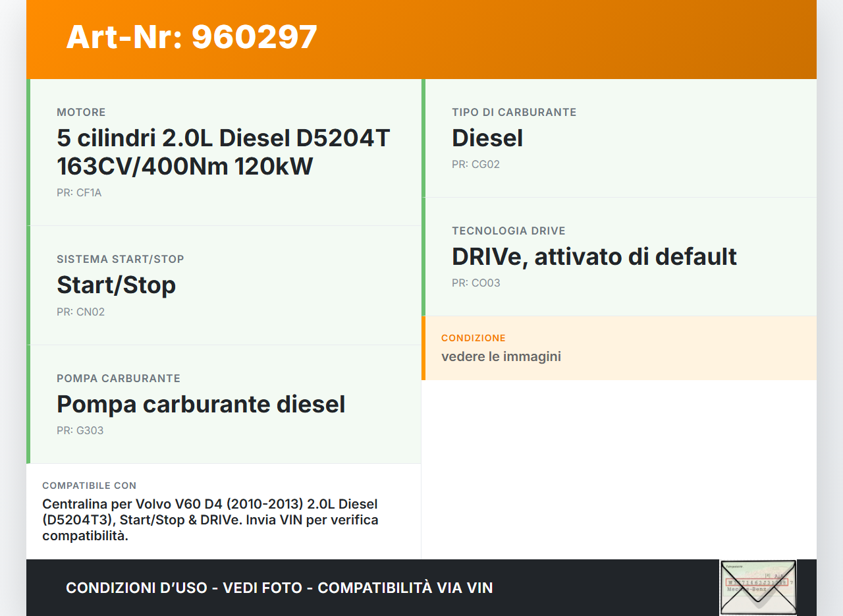Screen dimensions: 843x616
Task: Click vedere le immagini condition text
Action: point(501,357)
